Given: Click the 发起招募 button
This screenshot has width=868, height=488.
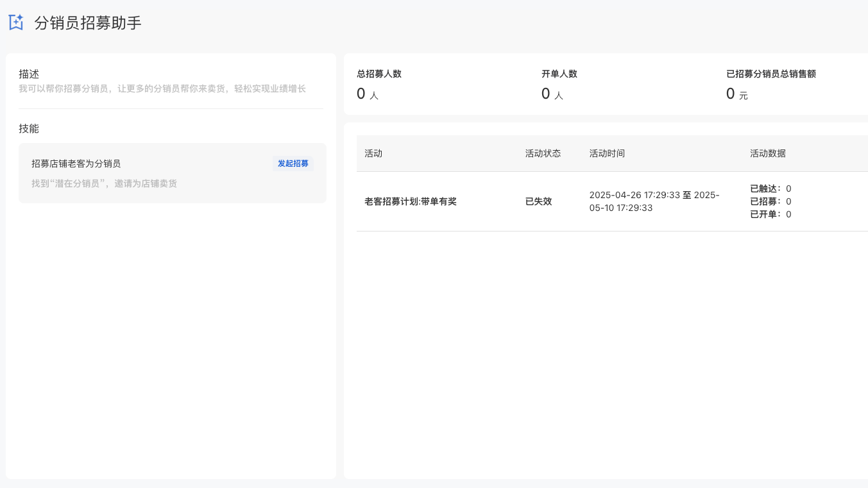Looking at the screenshot, I should (293, 164).
